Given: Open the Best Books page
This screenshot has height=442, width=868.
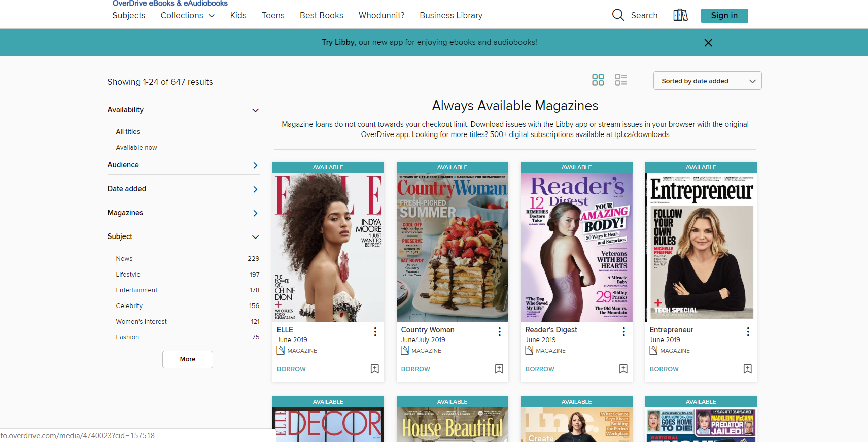Looking at the screenshot, I should (x=322, y=15).
